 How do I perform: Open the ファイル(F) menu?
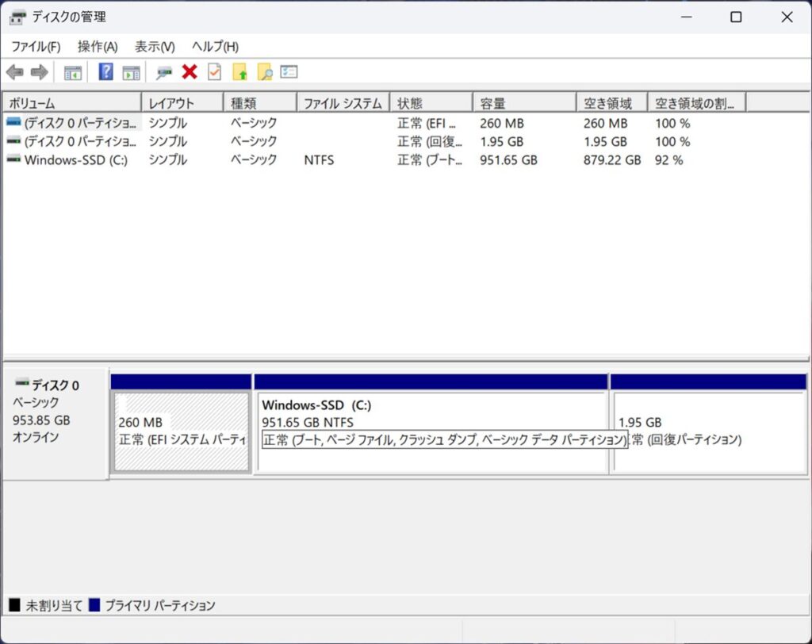click(x=36, y=47)
